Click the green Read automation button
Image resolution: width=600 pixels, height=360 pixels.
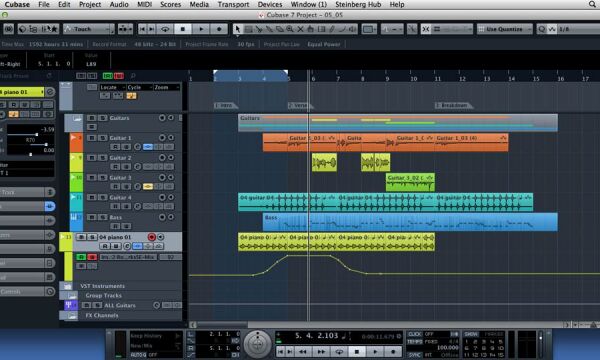[81, 257]
